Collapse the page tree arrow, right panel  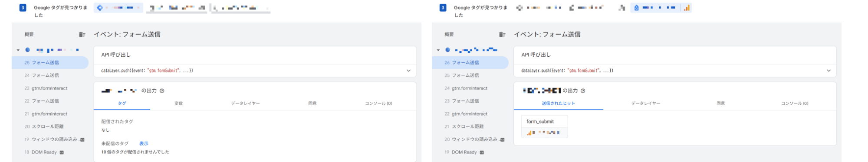(x=438, y=50)
